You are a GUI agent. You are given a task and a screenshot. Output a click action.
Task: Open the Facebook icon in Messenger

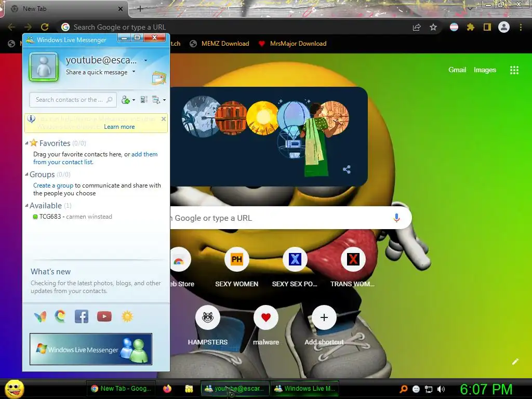pyautogui.click(x=82, y=316)
